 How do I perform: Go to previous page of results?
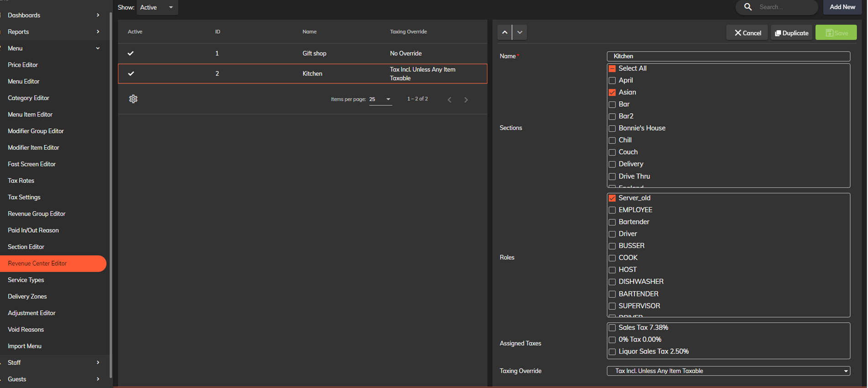click(450, 100)
